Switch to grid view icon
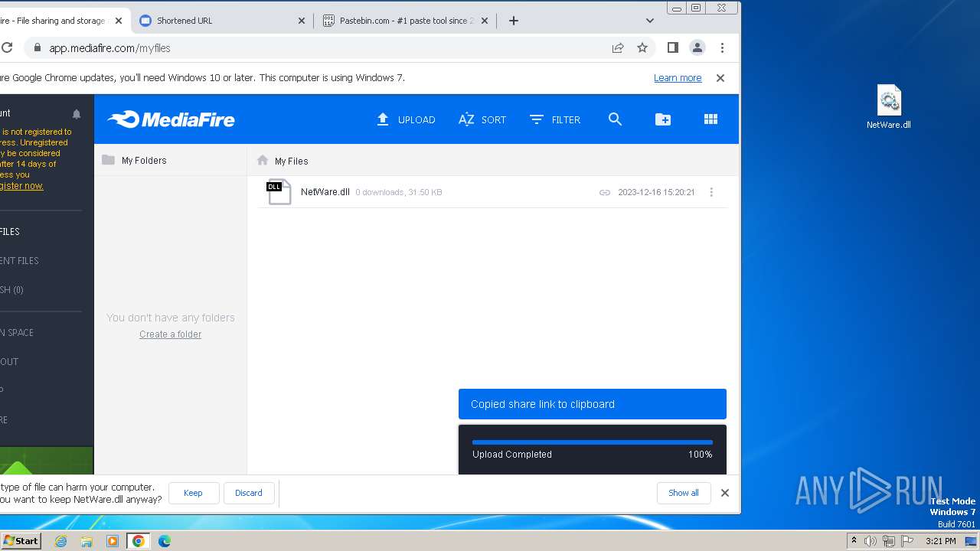This screenshot has height=551, width=980. (710, 119)
